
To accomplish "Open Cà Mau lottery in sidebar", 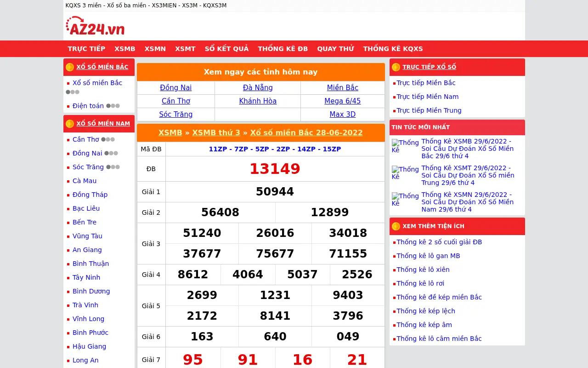I will [85, 181].
